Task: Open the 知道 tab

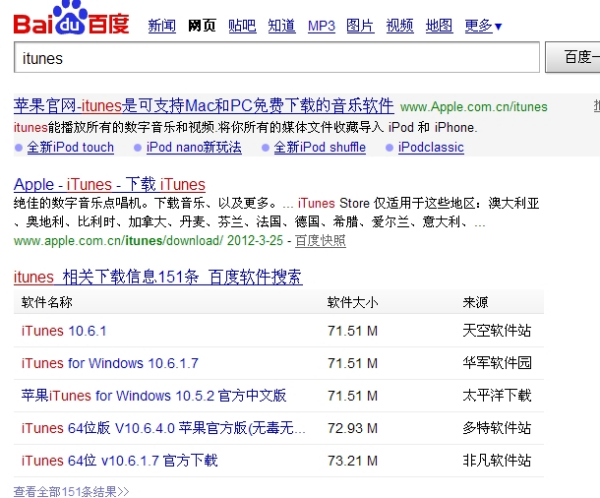Action: pyautogui.click(x=282, y=26)
